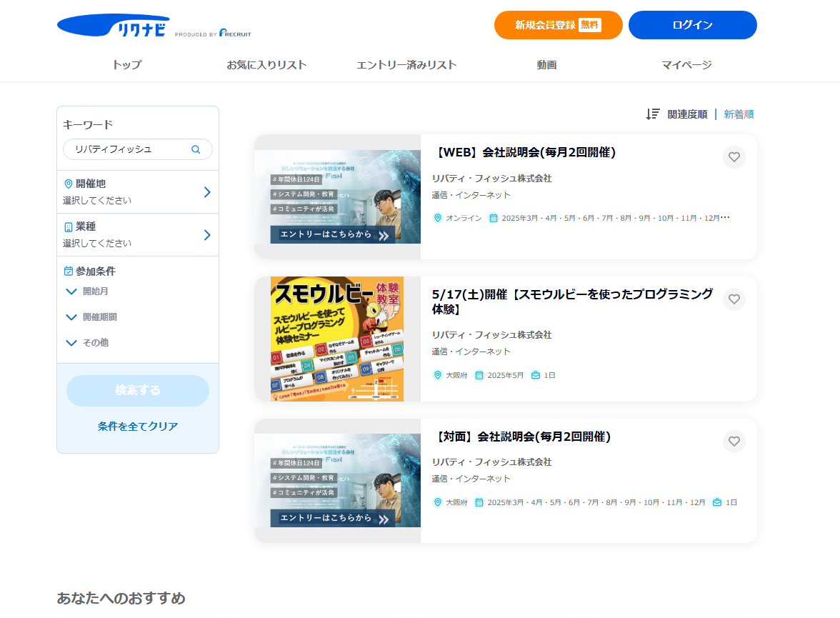Open the 業種 selection chevron
The width and height of the screenshot is (840, 618).
click(207, 235)
